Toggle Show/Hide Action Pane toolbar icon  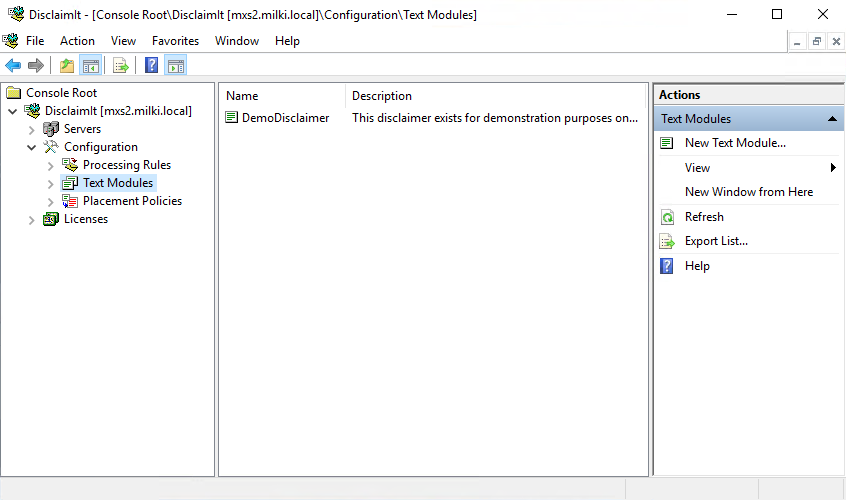coord(176,66)
